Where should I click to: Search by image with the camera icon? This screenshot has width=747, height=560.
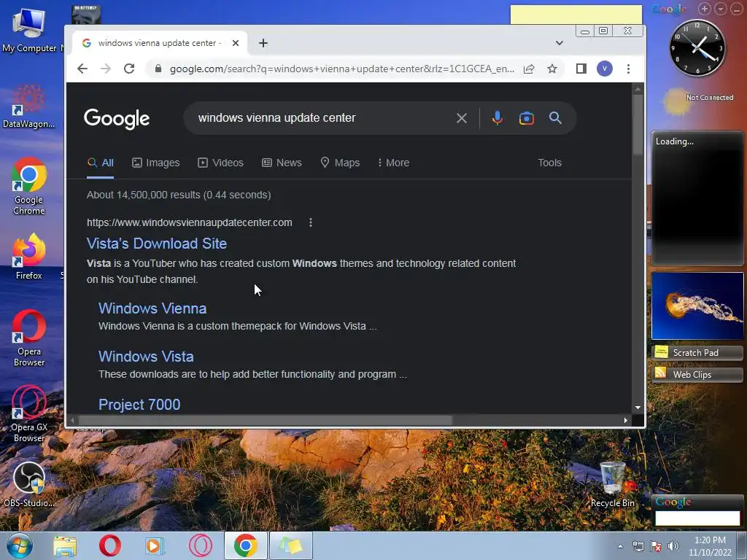pos(527,118)
